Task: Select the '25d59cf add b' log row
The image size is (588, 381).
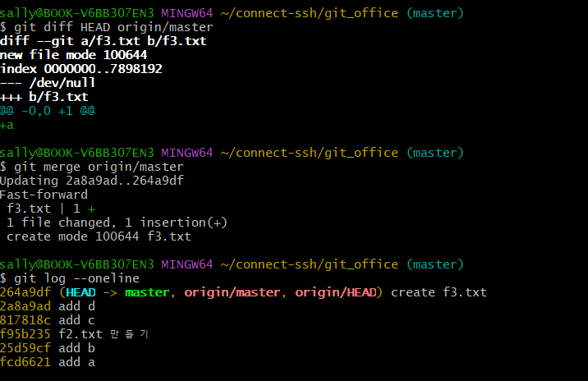Action: coord(48,348)
